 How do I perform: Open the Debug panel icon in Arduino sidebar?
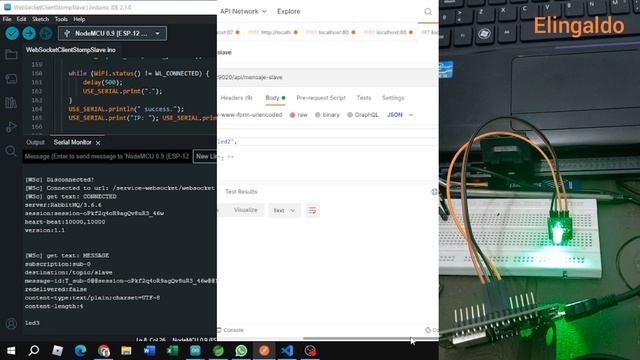pyautogui.click(x=11, y=127)
